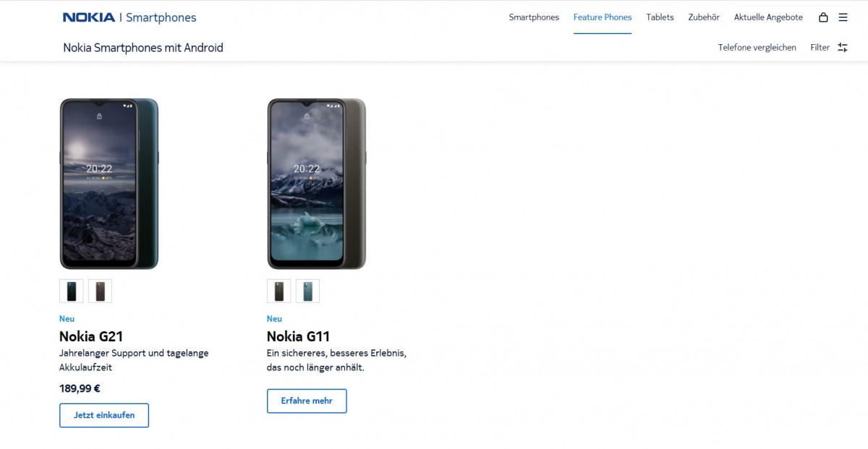The height and width of the screenshot is (449, 868).
Task: Select the brown Nokia G21 color swatch
Action: pyautogui.click(x=100, y=291)
